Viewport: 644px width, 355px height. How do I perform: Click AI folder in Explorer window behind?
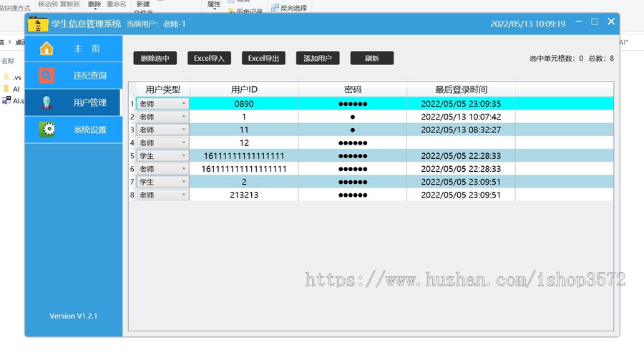click(11, 89)
